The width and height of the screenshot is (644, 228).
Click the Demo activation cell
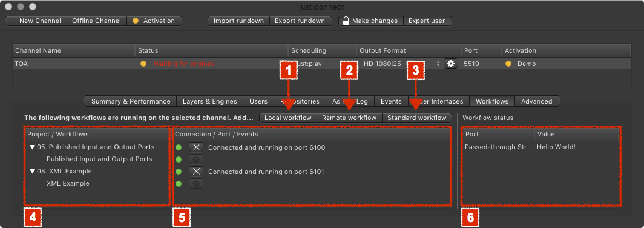[x=527, y=64]
